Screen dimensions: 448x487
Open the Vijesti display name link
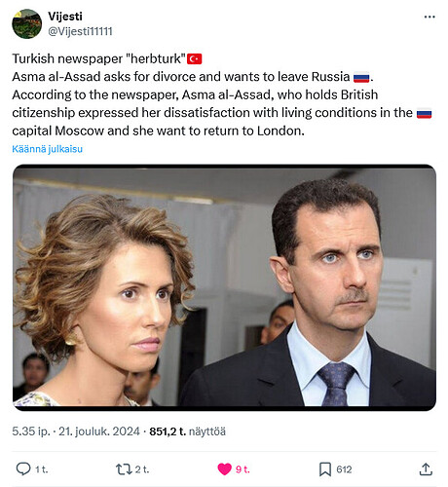click(x=65, y=17)
